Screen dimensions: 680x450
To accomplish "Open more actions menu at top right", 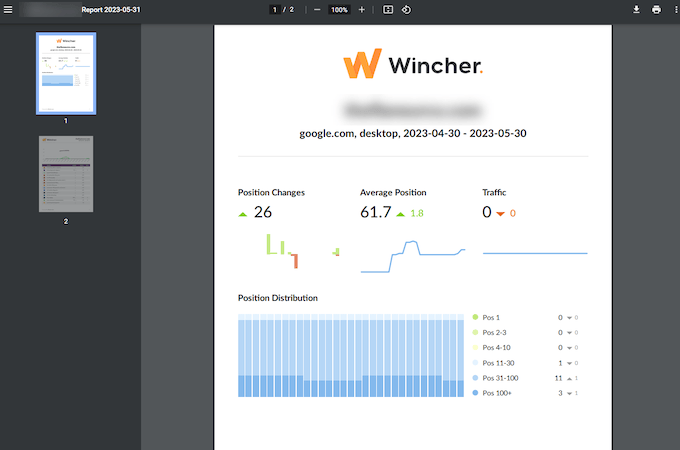I will click(676, 10).
